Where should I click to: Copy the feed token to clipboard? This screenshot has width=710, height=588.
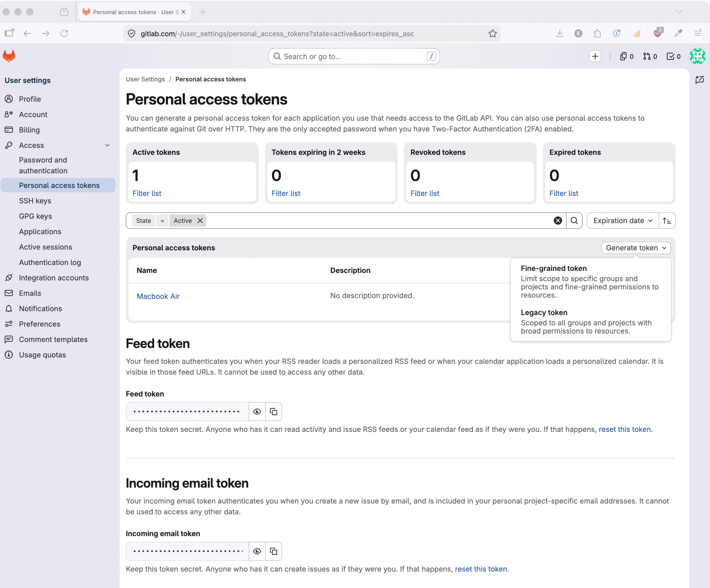point(273,412)
